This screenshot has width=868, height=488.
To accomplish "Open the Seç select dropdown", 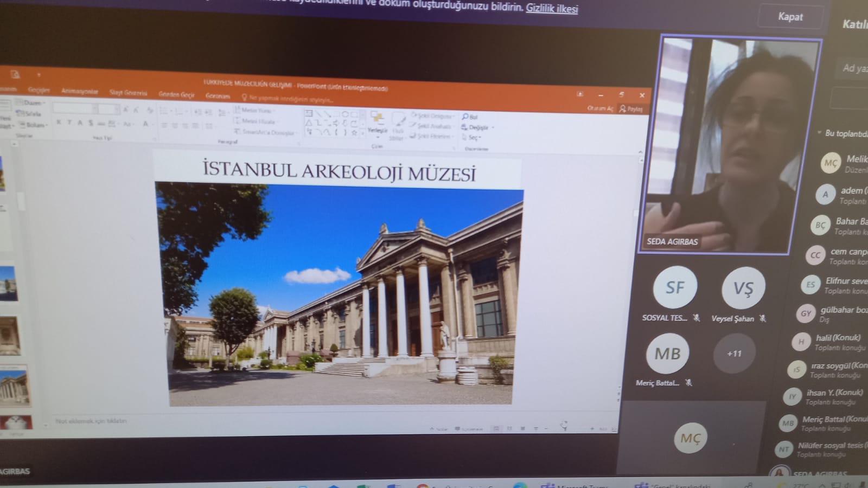I will tap(471, 138).
